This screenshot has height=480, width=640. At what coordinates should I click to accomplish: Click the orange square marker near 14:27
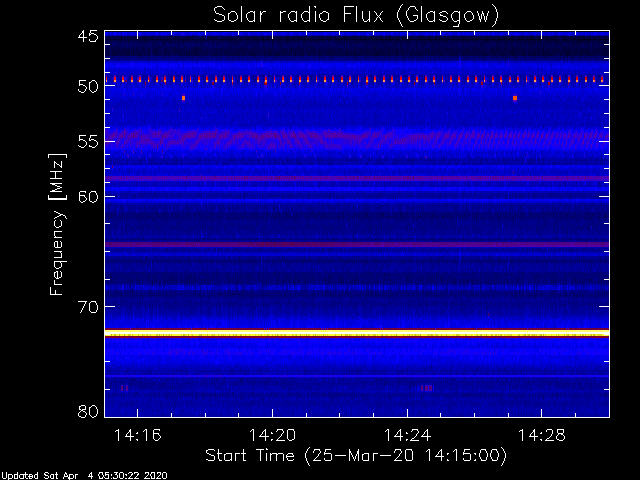pos(515,98)
